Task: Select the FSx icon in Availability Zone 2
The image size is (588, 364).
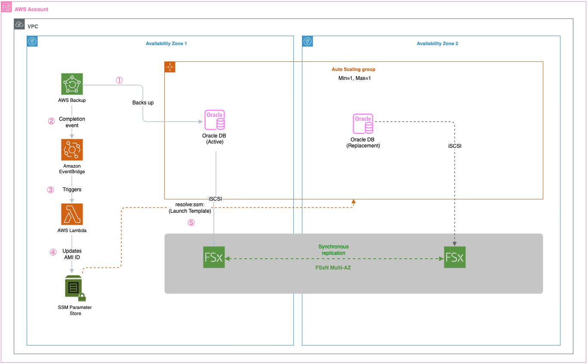Action: 455,257
